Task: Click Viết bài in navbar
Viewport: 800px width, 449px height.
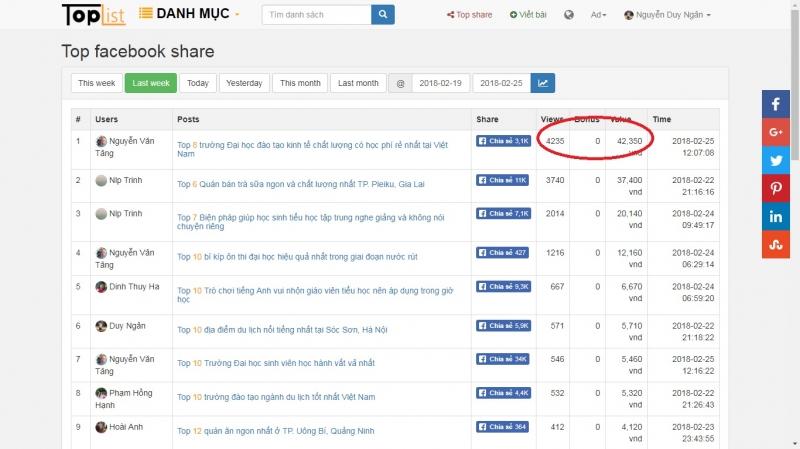Action: 528,15
